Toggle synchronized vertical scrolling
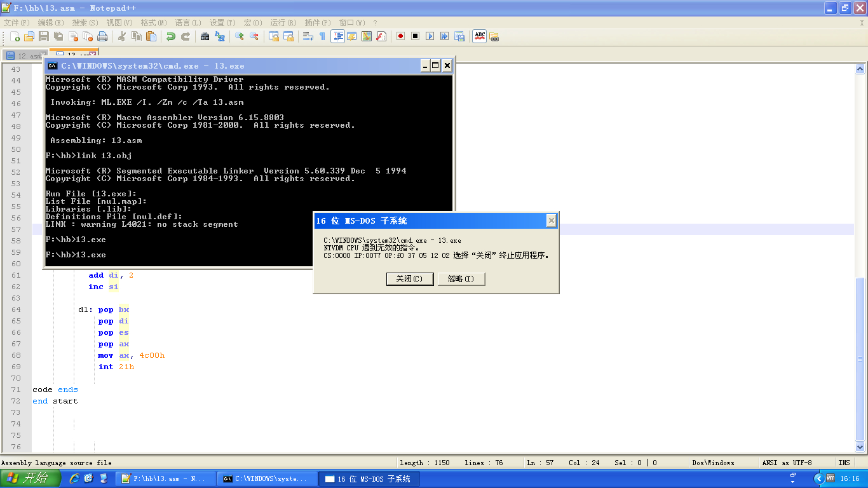The image size is (868, 488). 274,36
